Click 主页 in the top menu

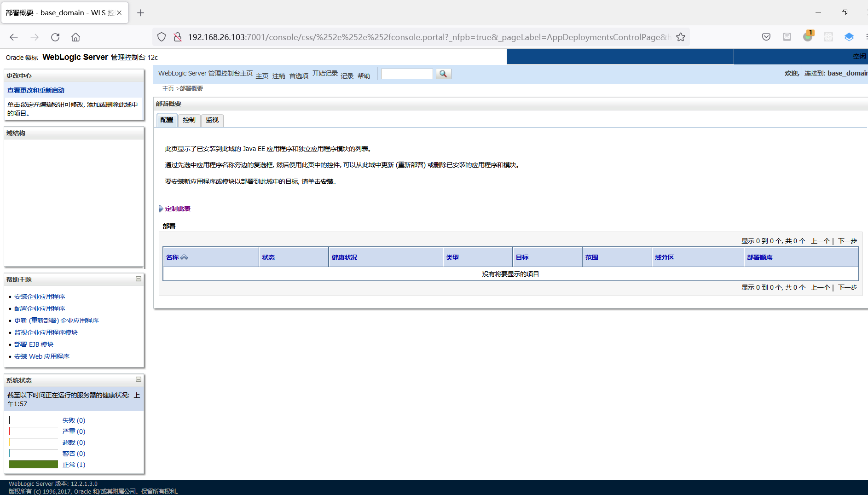pos(262,76)
